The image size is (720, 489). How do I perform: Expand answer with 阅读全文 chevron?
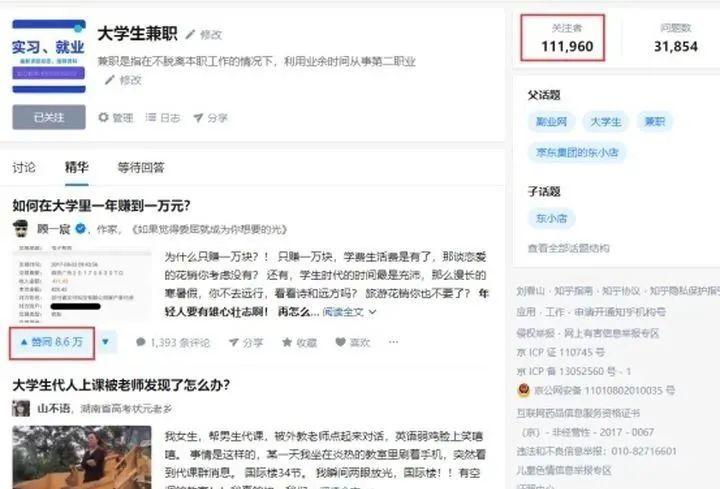tap(372, 312)
